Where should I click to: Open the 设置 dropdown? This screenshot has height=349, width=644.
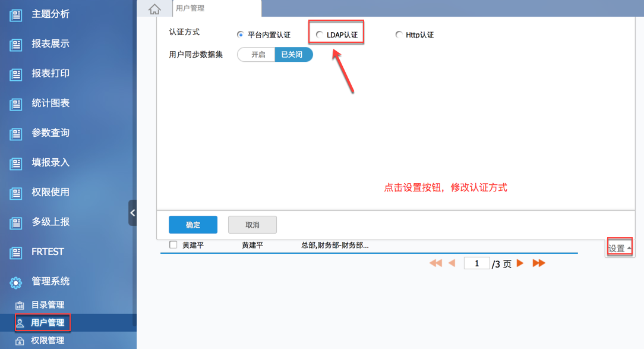[x=620, y=249]
